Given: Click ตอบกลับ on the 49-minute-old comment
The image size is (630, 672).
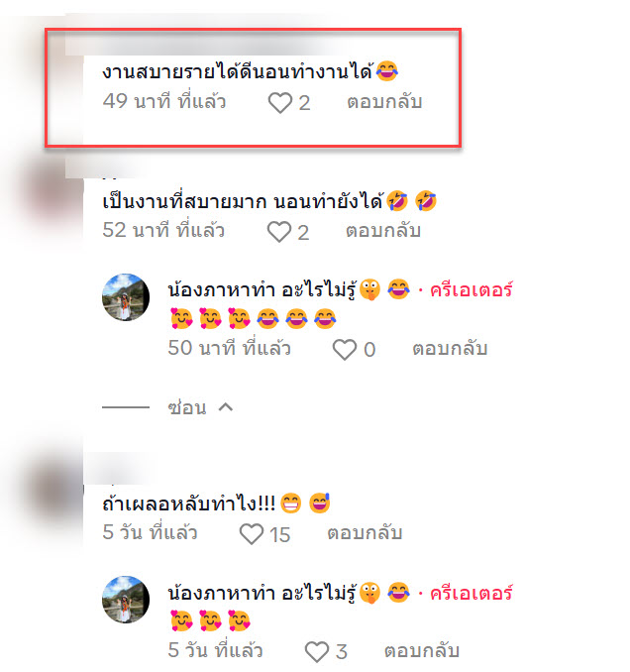Looking at the screenshot, I should 384,102.
